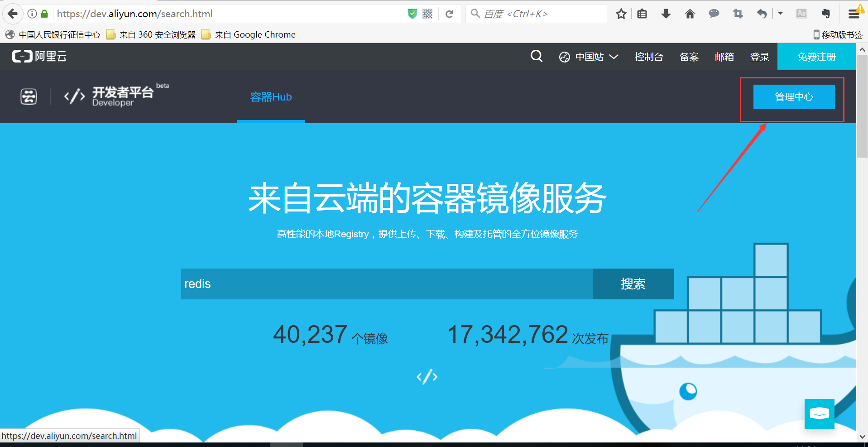868x447 pixels.
Task: Click the crop screenshot toolbar icon
Action: tap(738, 14)
